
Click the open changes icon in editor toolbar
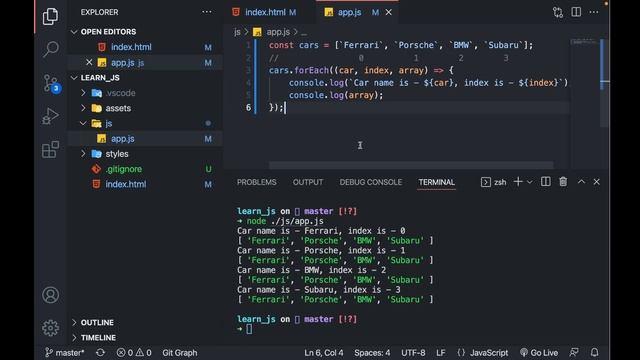pyautogui.click(x=558, y=12)
